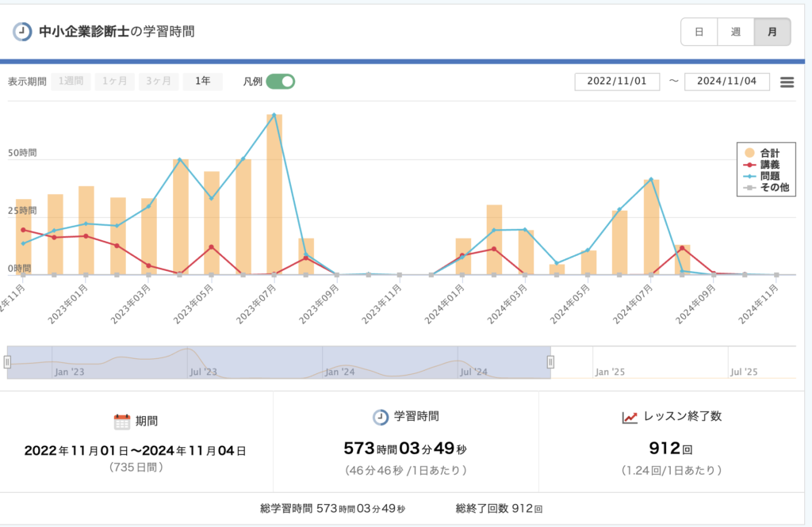The width and height of the screenshot is (812, 527).
Task: Select the 3ヶ月 display period button
Action: [159, 82]
